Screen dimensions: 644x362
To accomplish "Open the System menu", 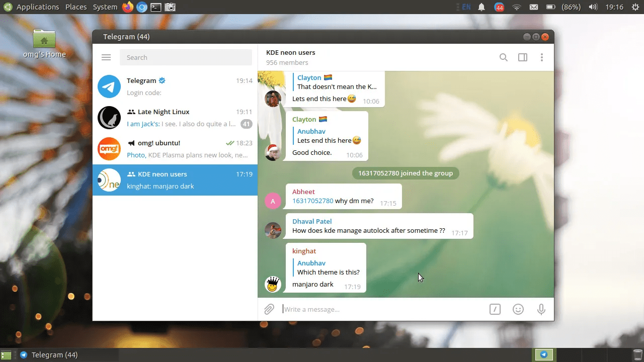I will pos(105,7).
